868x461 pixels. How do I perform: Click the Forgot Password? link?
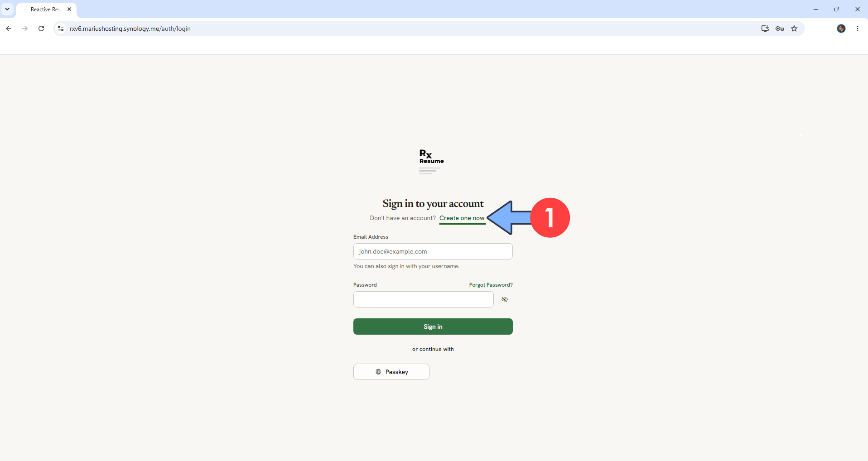491,285
